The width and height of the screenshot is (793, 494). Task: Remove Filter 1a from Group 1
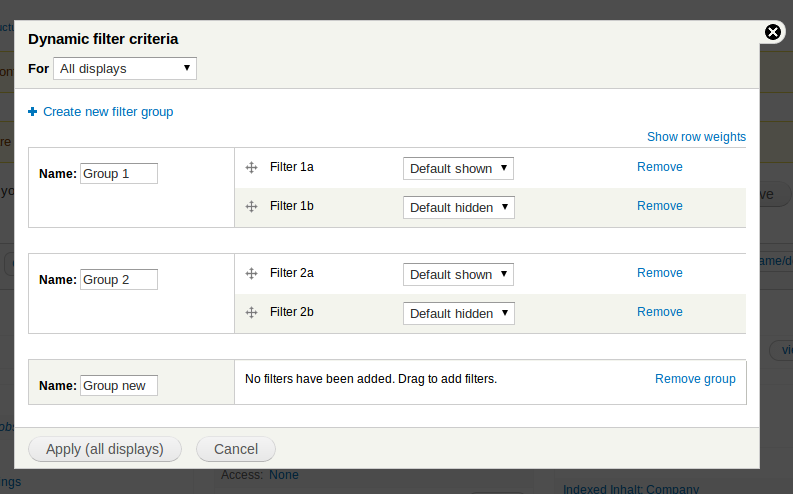coord(660,167)
